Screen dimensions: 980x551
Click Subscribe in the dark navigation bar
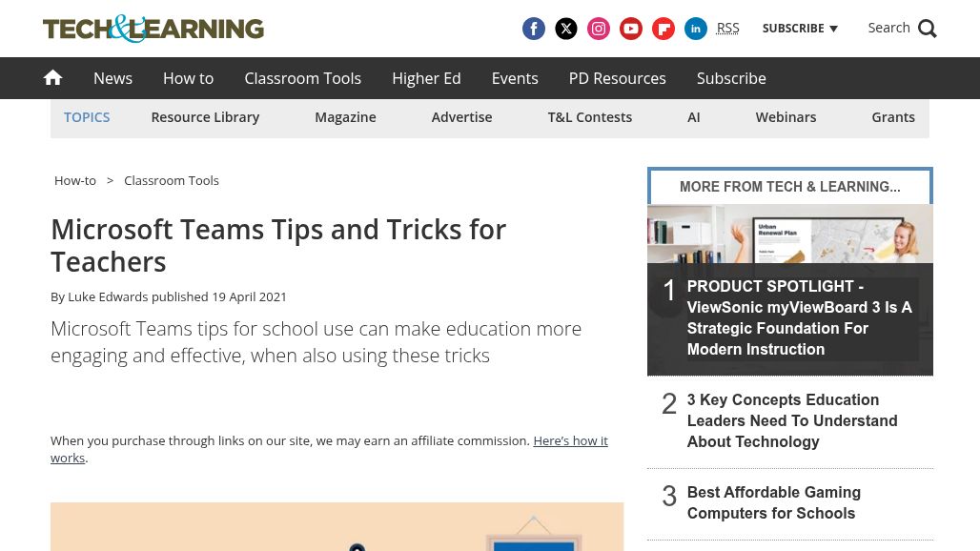[x=731, y=78]
